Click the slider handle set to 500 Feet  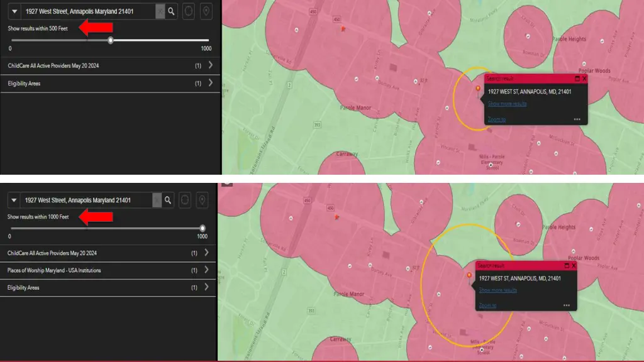111,40
